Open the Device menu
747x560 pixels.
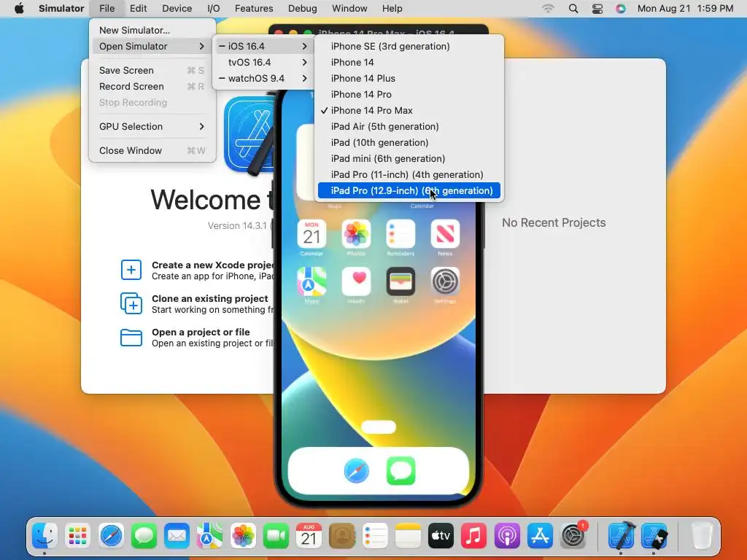click(177, 9)
